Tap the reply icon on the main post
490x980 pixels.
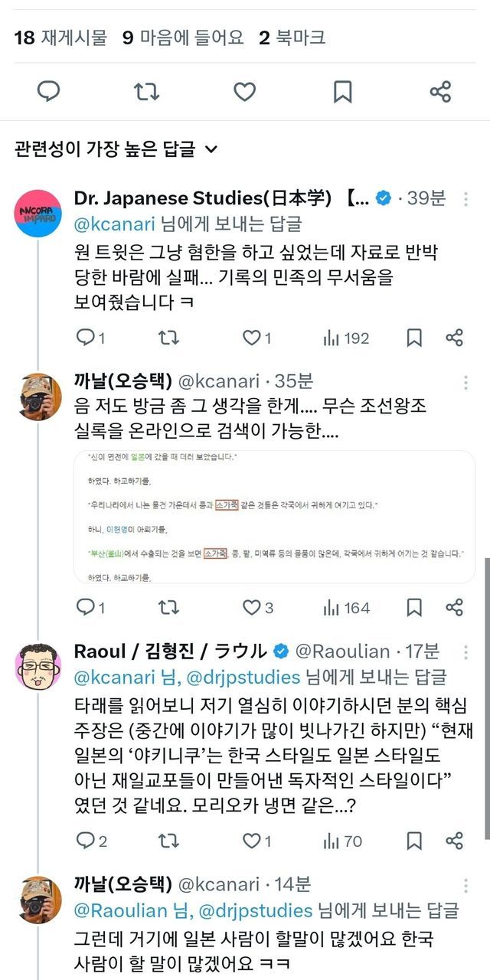[49, 92]
